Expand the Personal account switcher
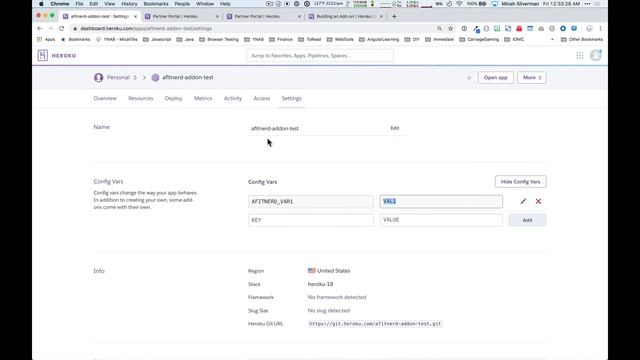Viewport: 640px width, 360px height. [135, 78]
